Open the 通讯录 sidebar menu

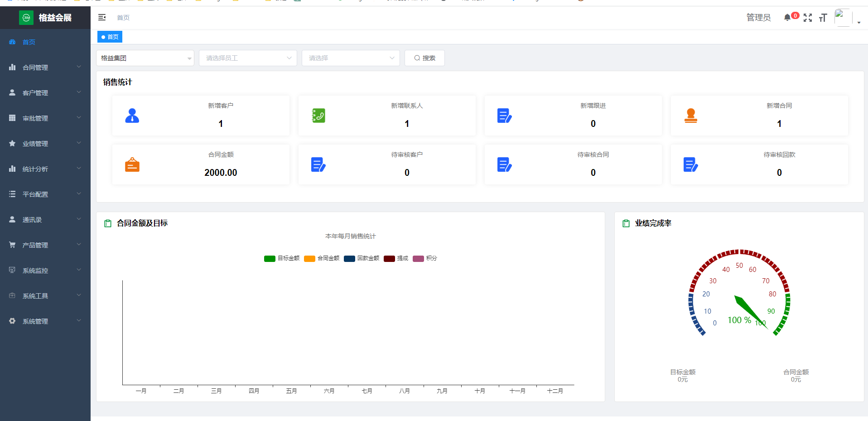(45, 219)
